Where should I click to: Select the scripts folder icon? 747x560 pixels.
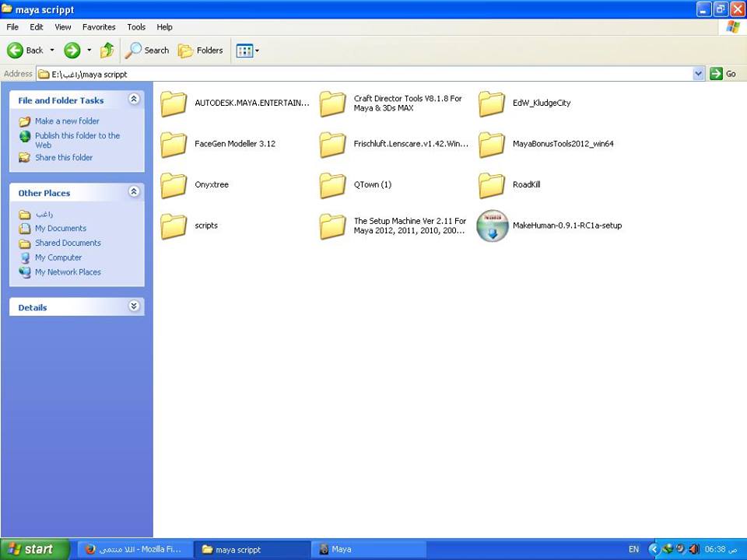tap(174, 226)
